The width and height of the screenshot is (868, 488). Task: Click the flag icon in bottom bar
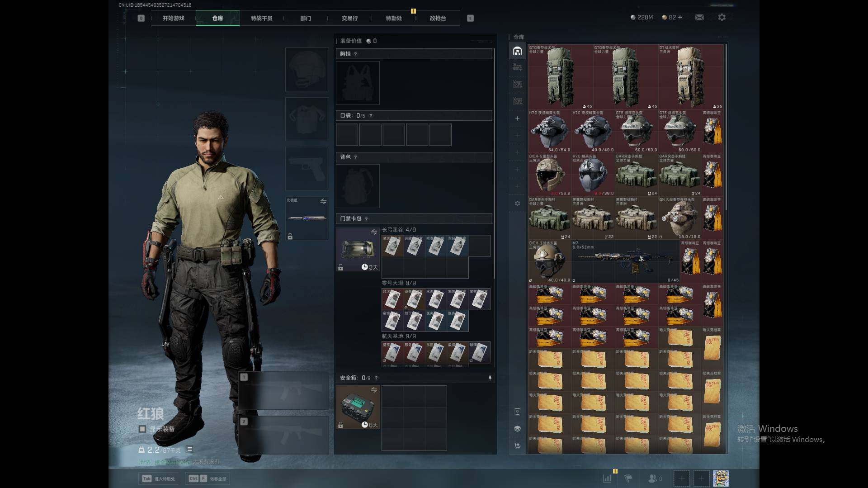[x=628, y=479]
